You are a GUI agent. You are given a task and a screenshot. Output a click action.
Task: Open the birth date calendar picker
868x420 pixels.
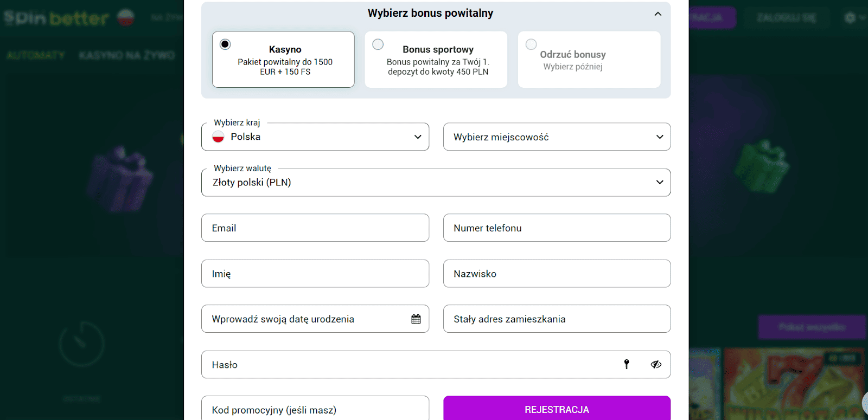(416, 319)
